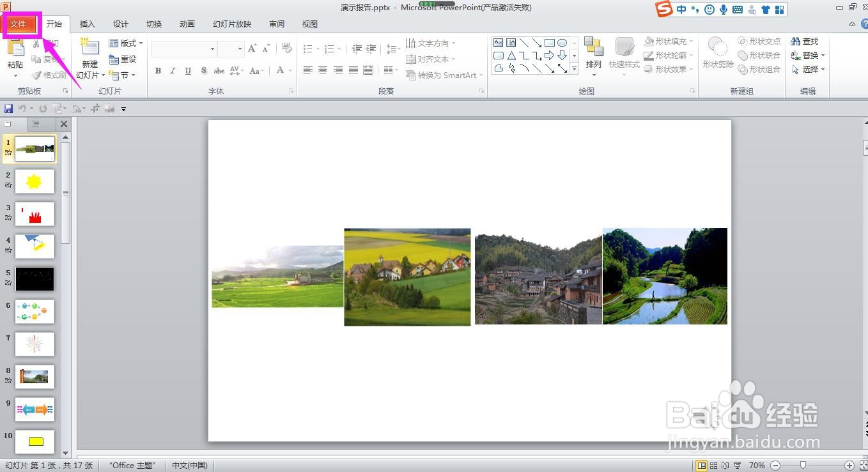Justify text in paragraph group
The image size is (868, 472).
point(353,70)
